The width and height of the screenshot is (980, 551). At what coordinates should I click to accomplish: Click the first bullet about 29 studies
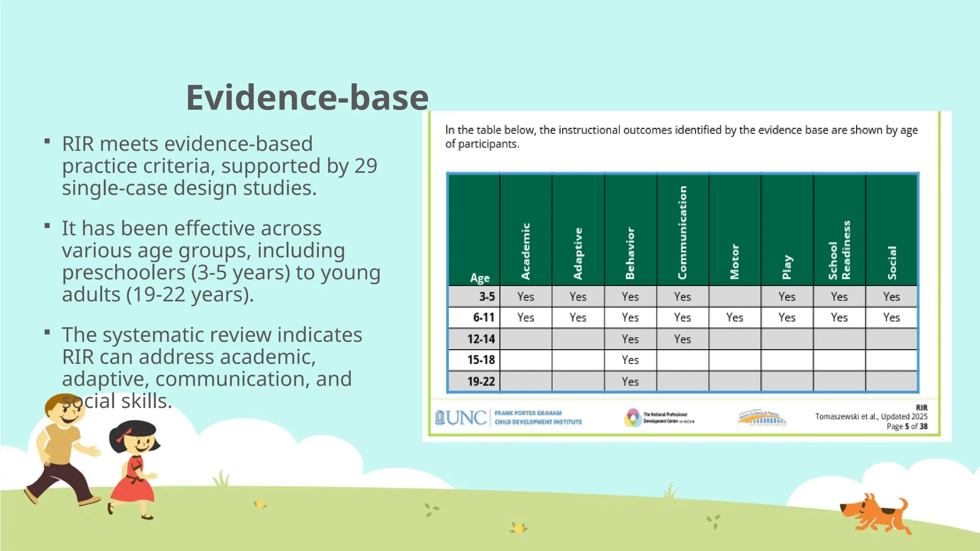(219, 165)
